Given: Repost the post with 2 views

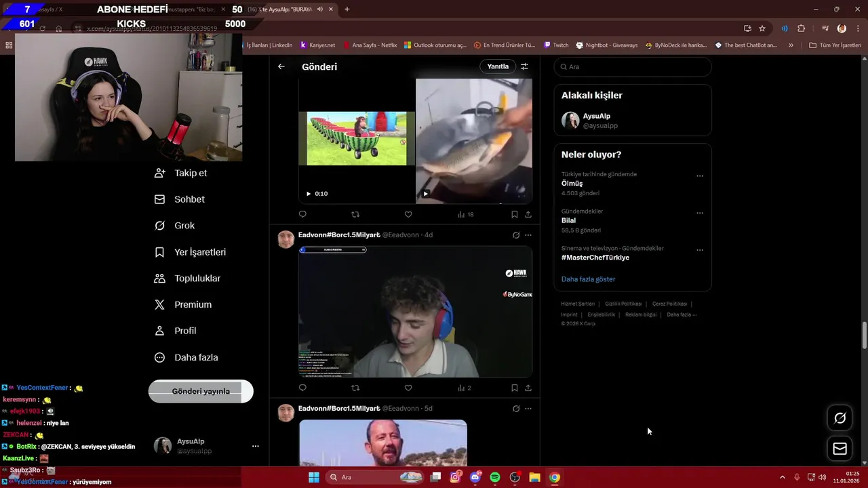Looking at the screenshot, I should (x=355, y=388).
